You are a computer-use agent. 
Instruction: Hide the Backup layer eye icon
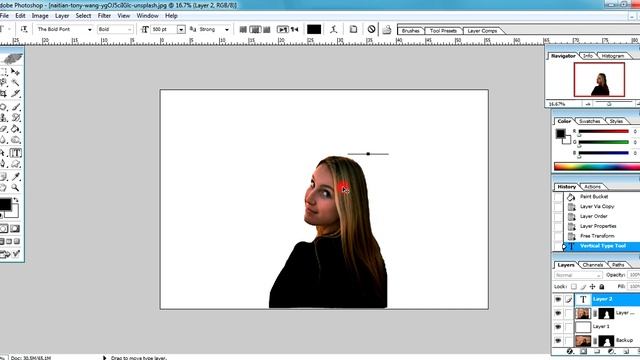click(x=558, y=340)
